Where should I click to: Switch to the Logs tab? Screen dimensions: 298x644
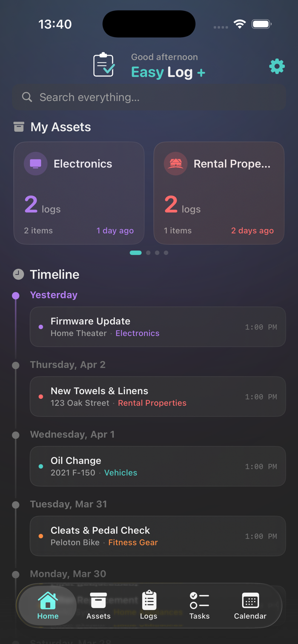(149, 606)
